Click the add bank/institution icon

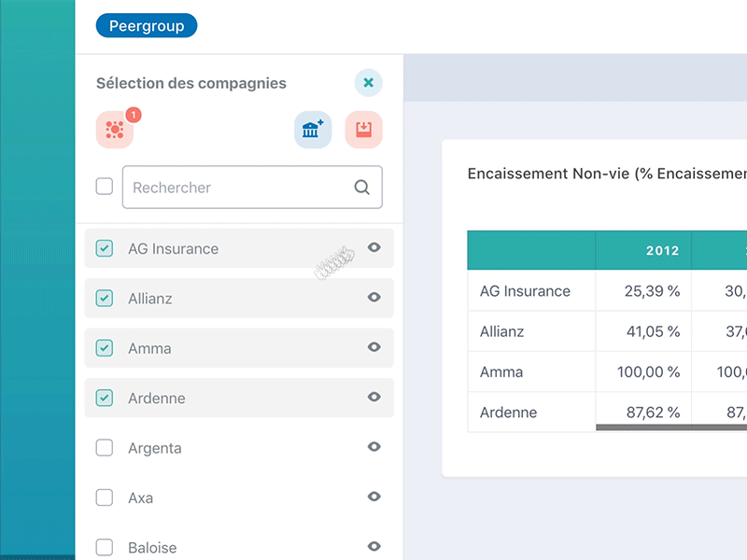tap(312, 129)
